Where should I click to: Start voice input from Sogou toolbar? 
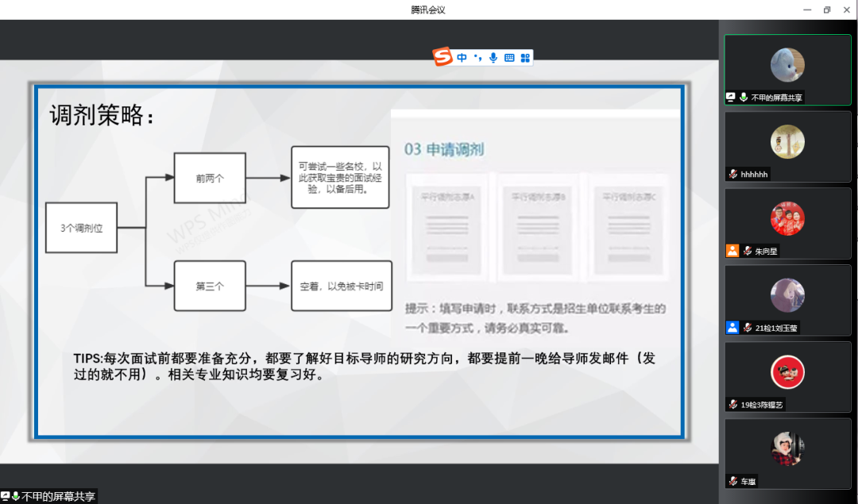[x=493, y=57]
